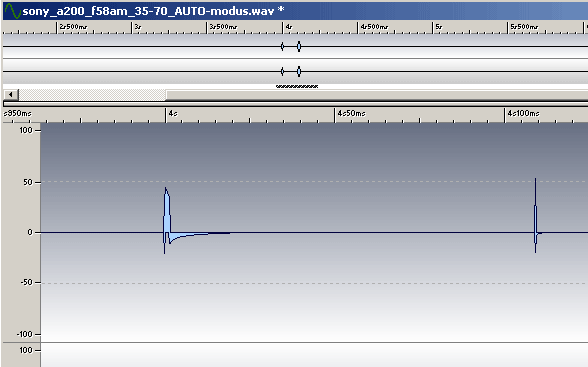This screenshot has height=367, width=588.
Task: Click the first blip in the upper overview channel
Action: (282, 46)
